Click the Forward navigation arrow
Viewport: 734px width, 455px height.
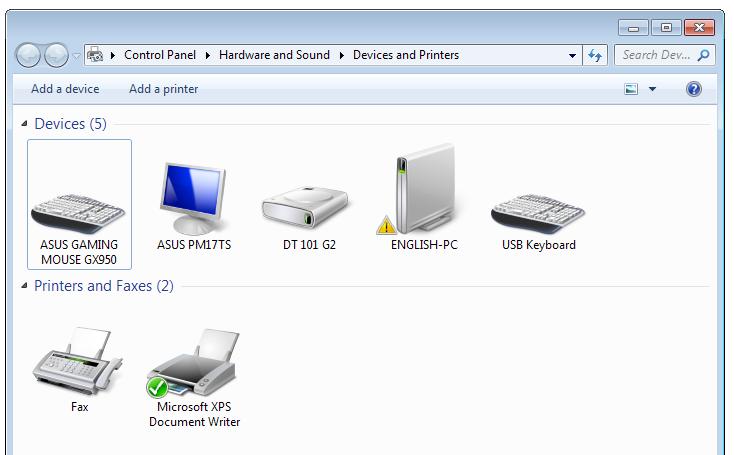[57, 55]
